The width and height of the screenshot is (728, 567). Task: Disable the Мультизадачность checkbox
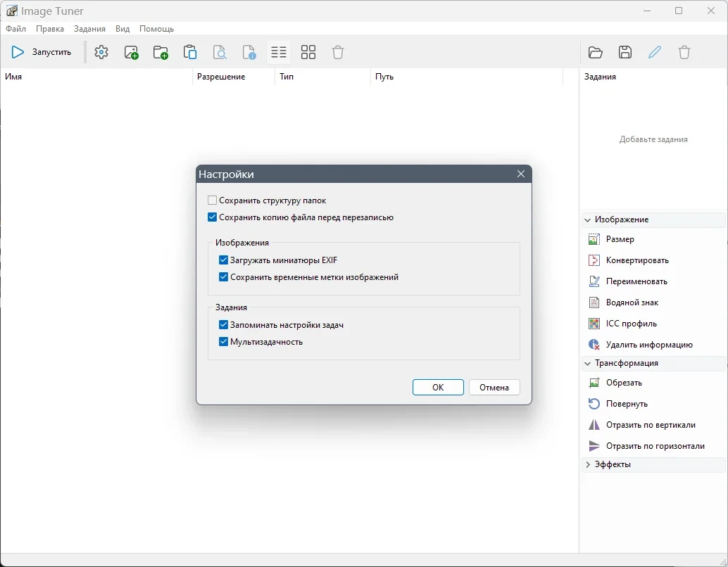(x=223, y=341)
